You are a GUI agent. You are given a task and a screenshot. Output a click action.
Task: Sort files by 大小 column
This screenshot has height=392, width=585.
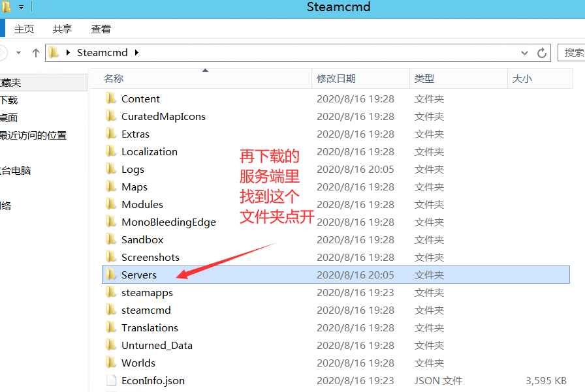(541, 79)
